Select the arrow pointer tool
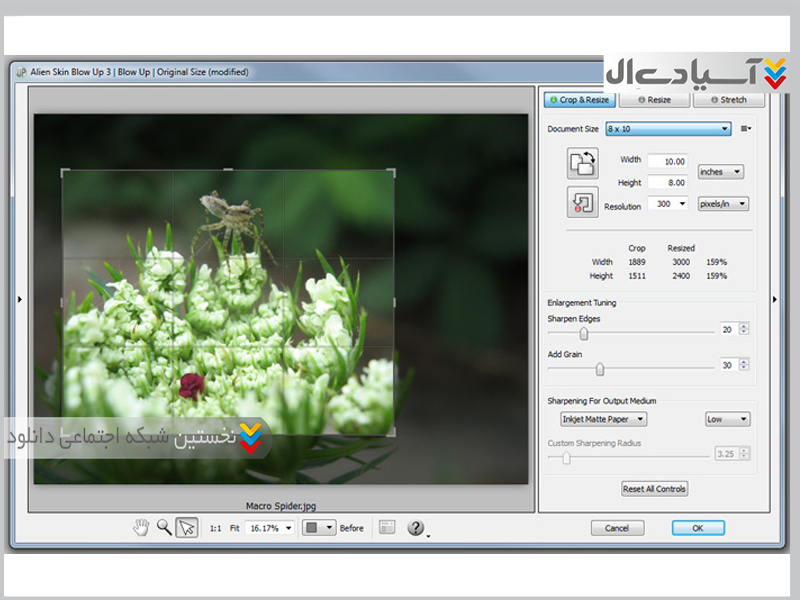This screenshot has width=800, height=600. click(186, 527)
